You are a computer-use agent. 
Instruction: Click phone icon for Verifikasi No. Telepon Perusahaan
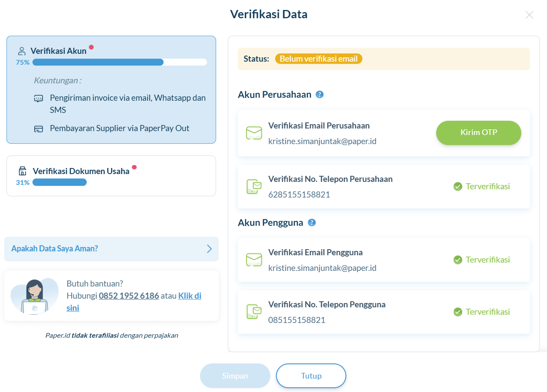[254, 187]
